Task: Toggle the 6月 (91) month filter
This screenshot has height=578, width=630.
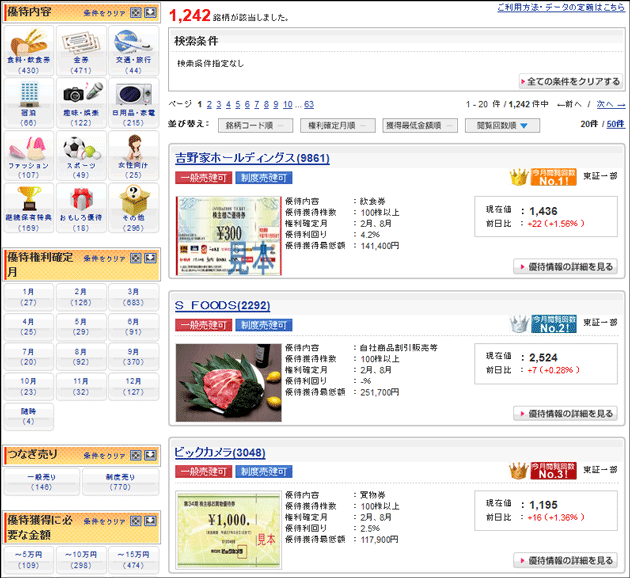Action: [x=133, y=327]
